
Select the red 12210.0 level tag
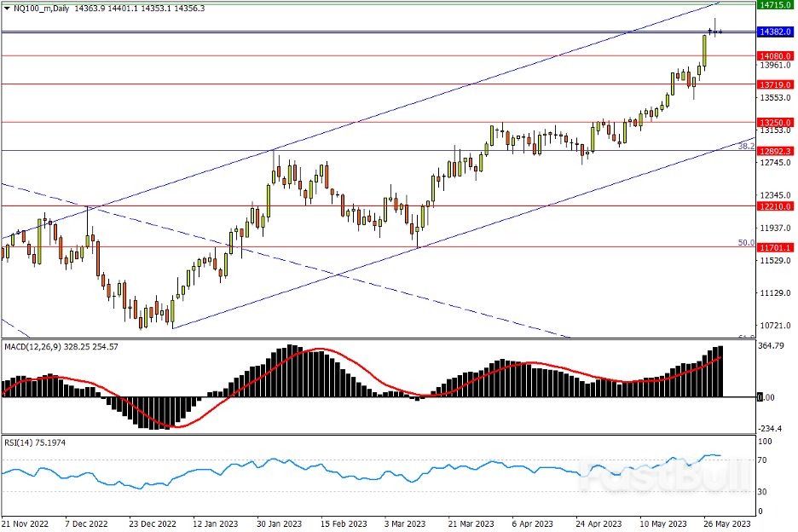(x=775, y=206)
